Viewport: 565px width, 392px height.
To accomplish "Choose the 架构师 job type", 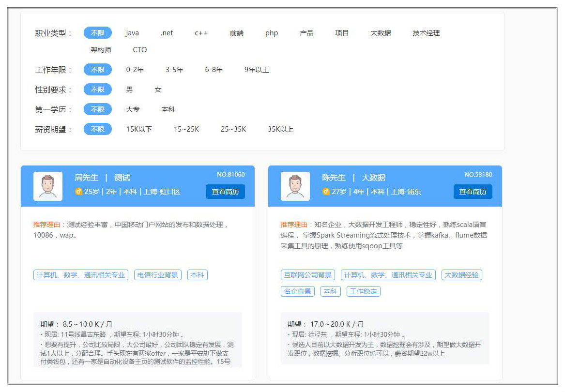I will tap(101, 50).
